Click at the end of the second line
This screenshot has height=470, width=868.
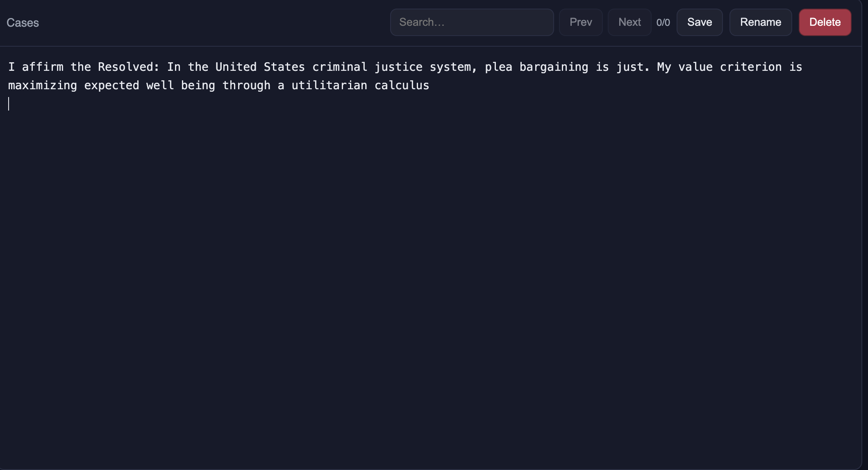[429, 85]
